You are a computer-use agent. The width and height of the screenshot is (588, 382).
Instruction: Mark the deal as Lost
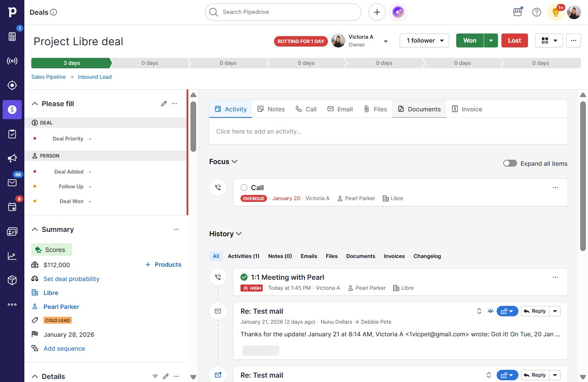coord(514,40)
